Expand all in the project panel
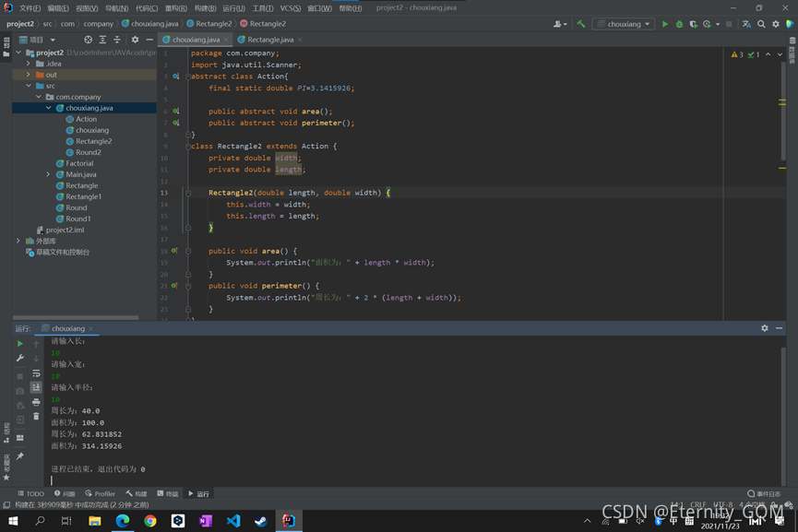The height and width of the screenshot is (532, 798). pos(102,40)
